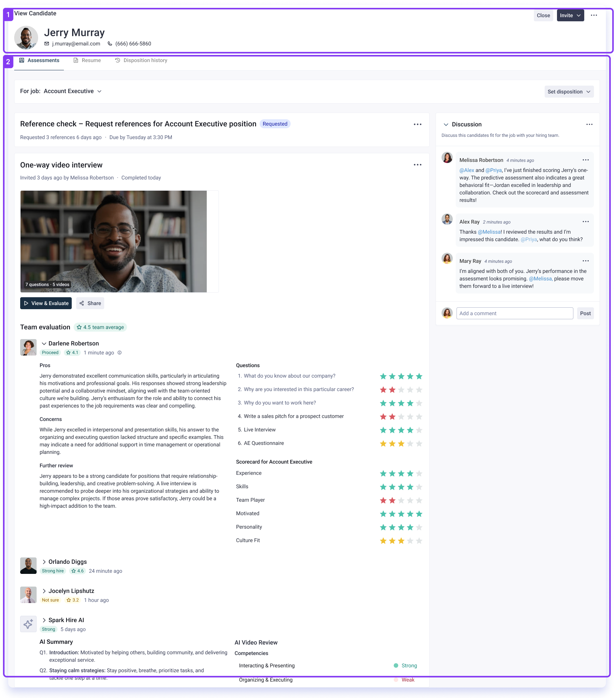Click star rating for AE Questionnaire
The height and width of the screenshot is (698, 616).
[x=401, y=443]
